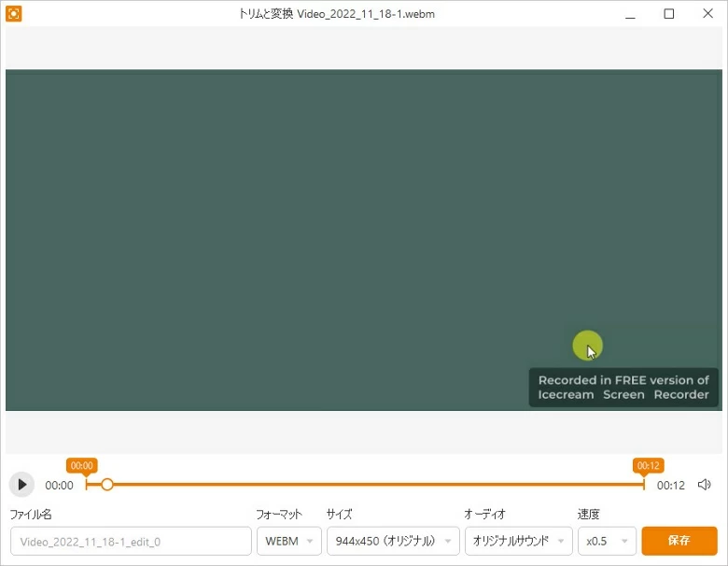Click the Icecream app icon in the title bar
728x566 pixels.
tap(14, 14)
